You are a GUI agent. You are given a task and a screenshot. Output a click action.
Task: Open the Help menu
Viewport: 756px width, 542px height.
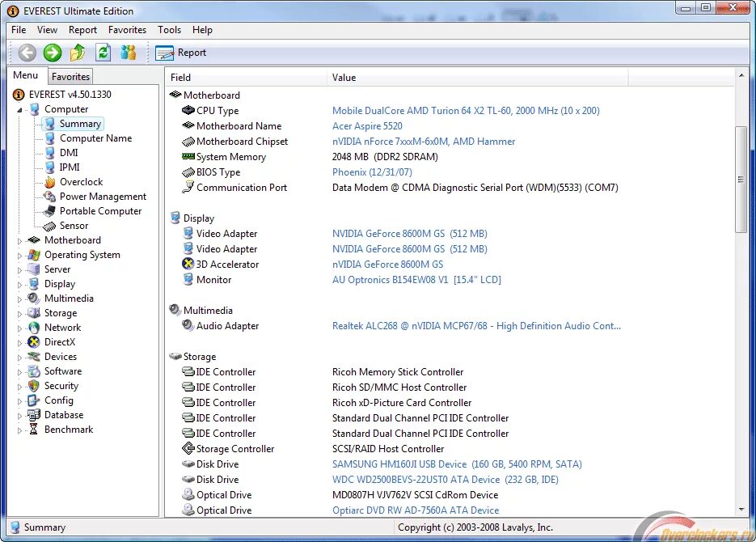(x=202, y=30)
